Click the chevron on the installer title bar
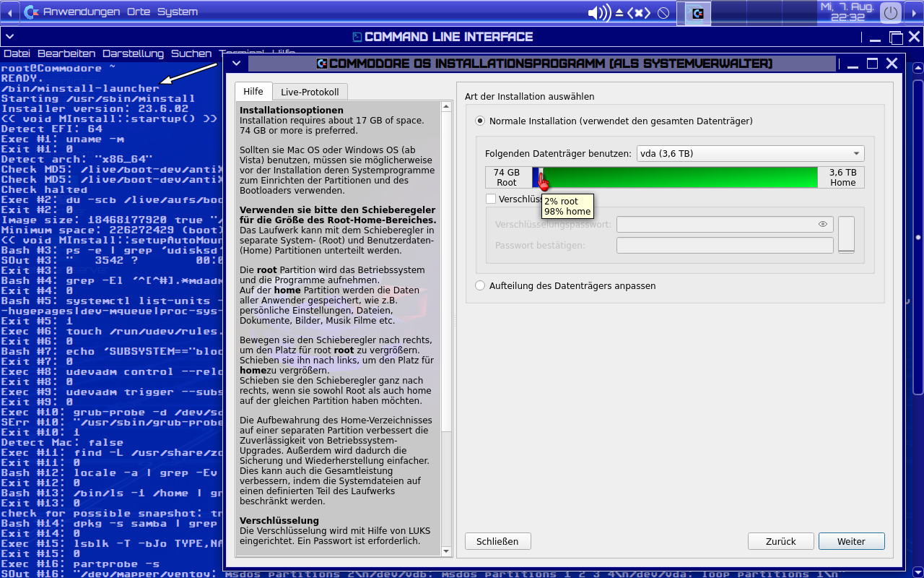This screenshot has height=578, width=924. tap(235, 64)
